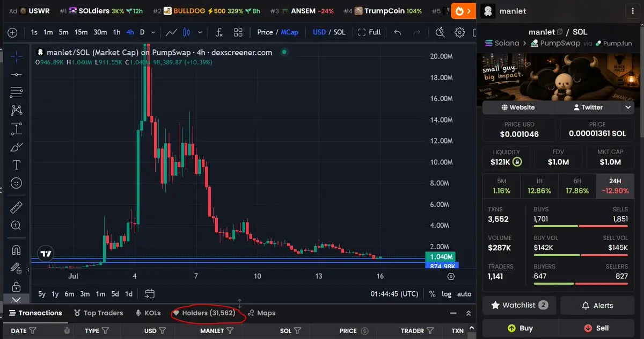Select the Text annotation tool

pos(16,164)
